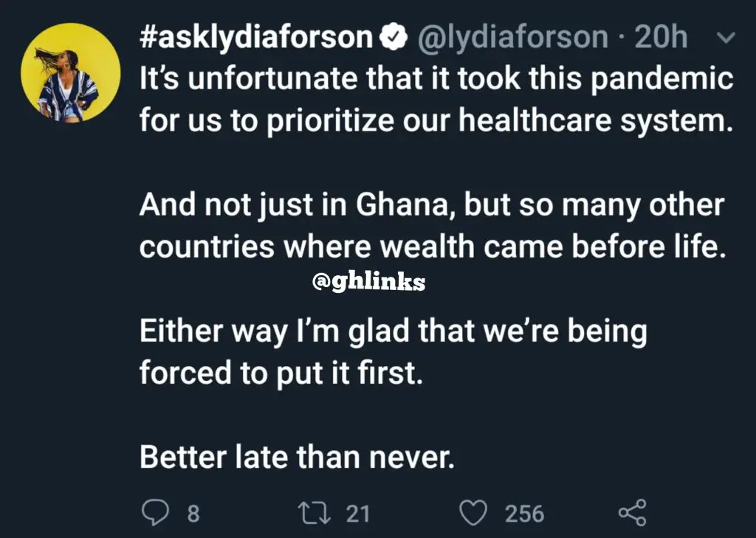View the 8 replies count

click(193, 514)
